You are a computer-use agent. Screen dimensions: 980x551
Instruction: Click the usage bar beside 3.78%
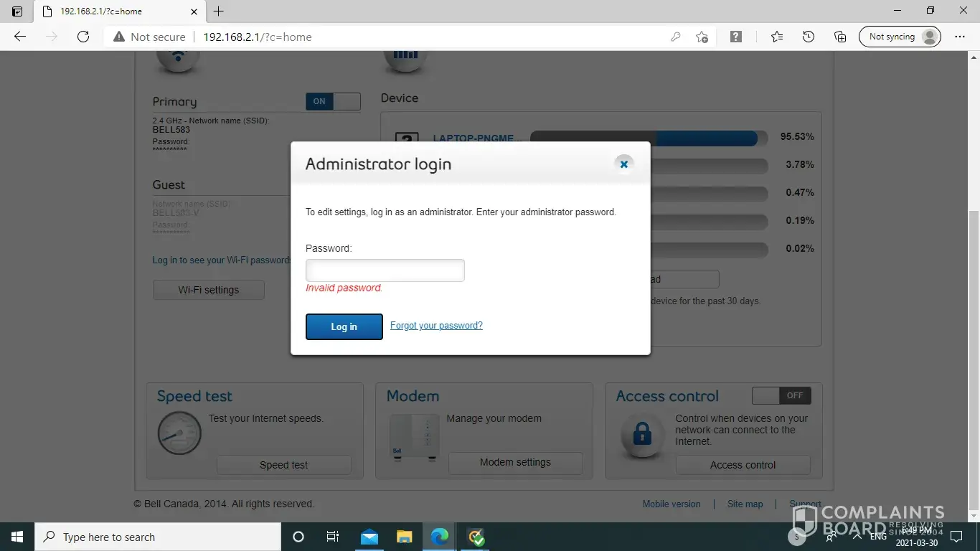pos(709,166)
